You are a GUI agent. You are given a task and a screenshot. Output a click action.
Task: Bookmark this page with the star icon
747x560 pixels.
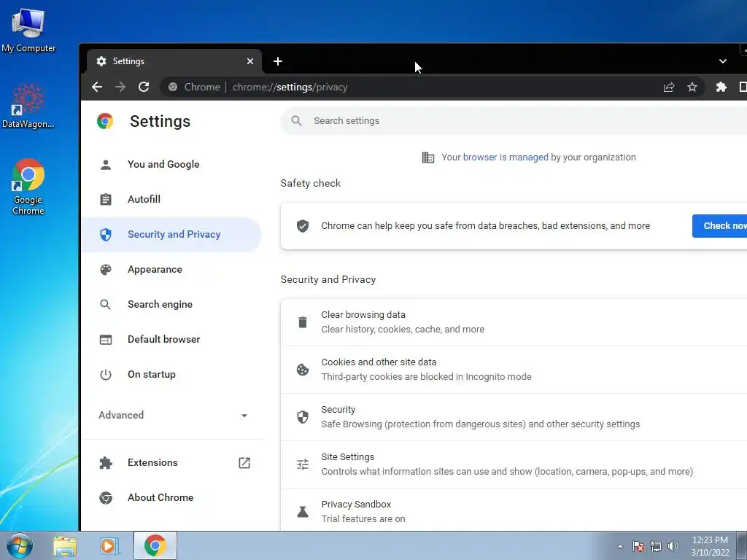tap(692, 87)
